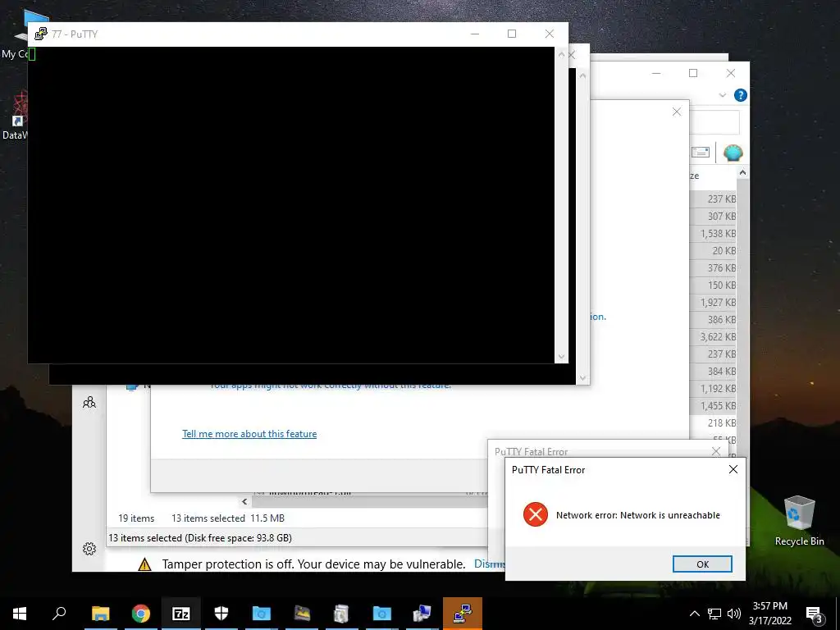840x630 pixels.
Task: Click the down arrow of the front PuTTY scrollbar
Action: click(561, 356)
